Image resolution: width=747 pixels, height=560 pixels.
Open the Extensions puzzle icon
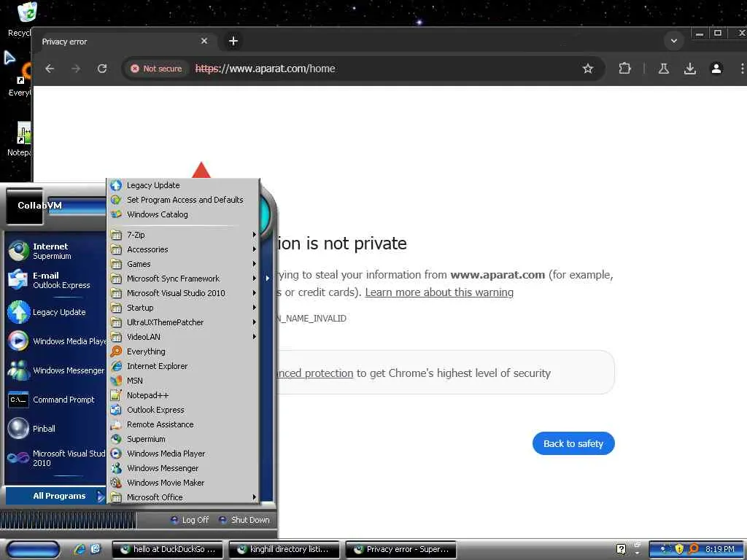pyautogui.click(x=624, y=69)
